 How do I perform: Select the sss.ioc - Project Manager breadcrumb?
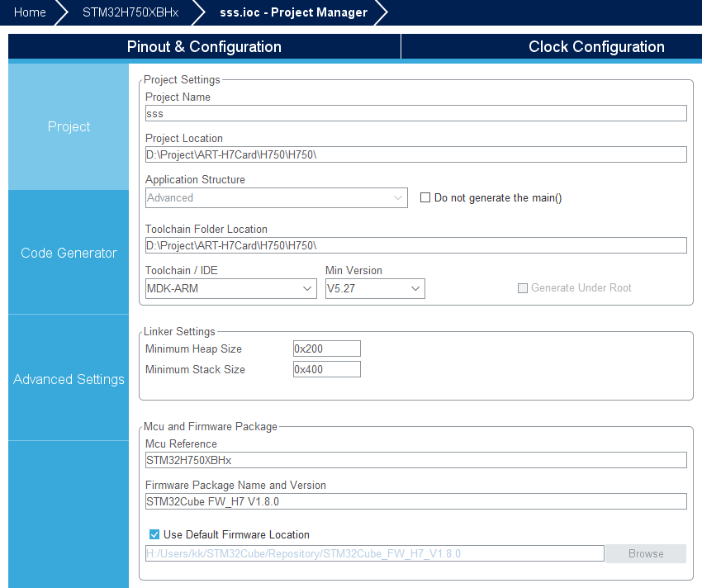click(x=293, y=12)
